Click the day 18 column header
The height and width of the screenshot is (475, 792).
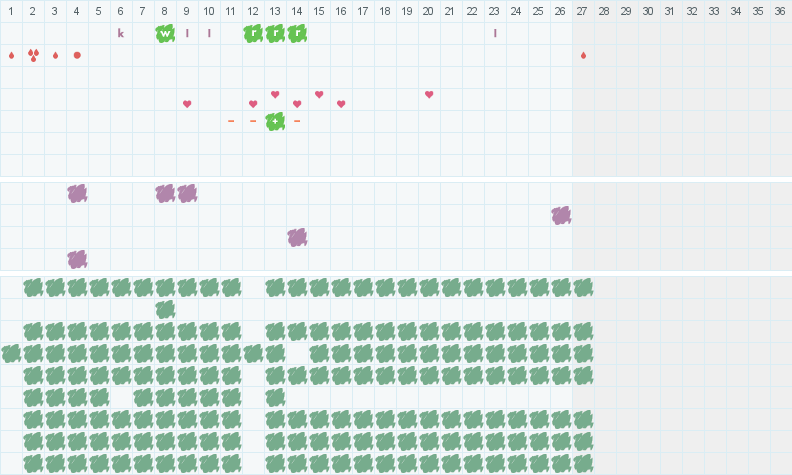point(385,11)
